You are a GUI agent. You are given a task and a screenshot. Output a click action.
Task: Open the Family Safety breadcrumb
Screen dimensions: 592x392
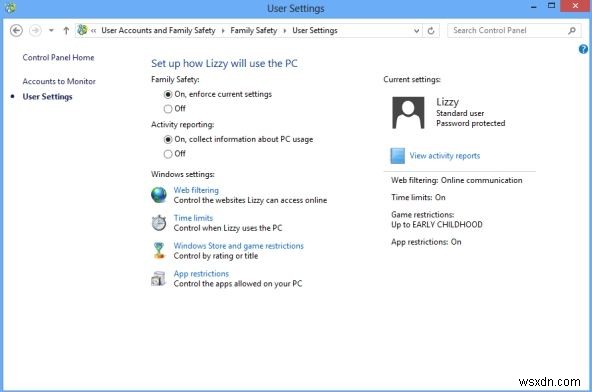(254, 31)
